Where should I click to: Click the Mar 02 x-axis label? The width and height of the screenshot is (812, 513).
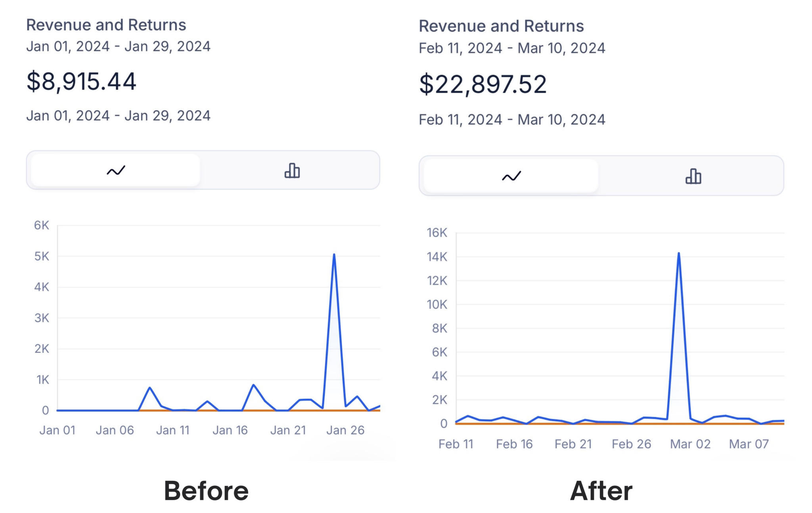[x=690, y=444]
